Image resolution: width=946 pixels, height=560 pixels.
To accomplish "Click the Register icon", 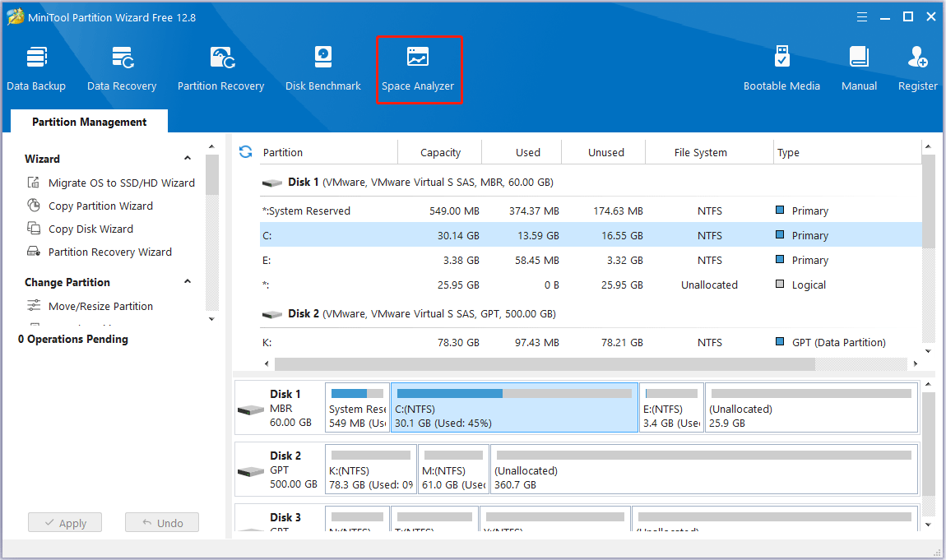I will pos(918,58).
